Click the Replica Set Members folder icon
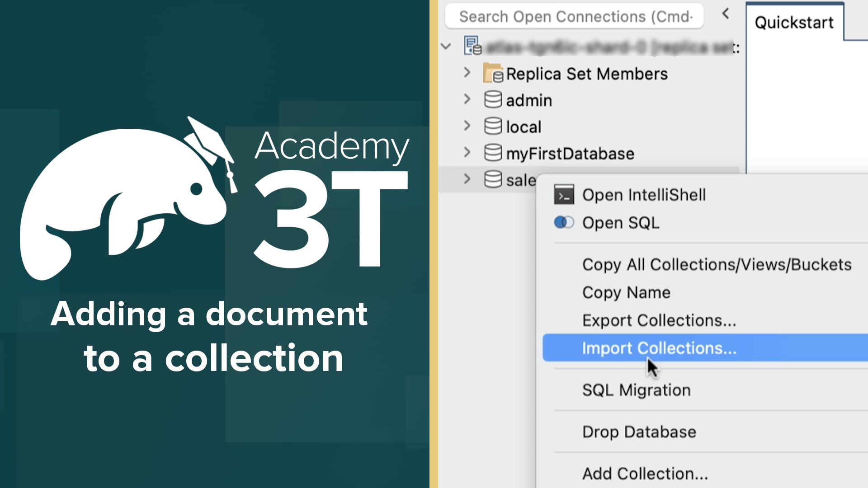868x488 pixels. [493, 73]
